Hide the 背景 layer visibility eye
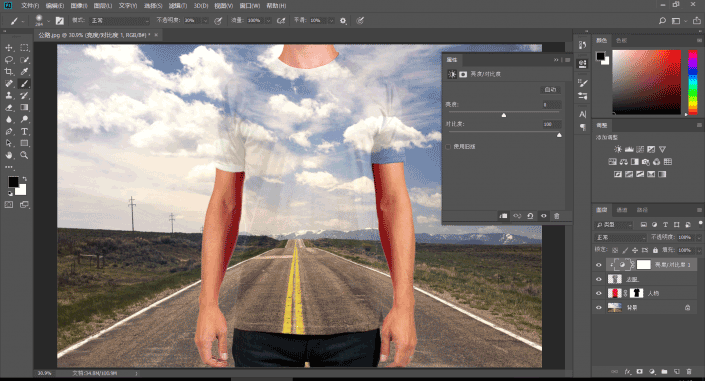This screenshot has height=381, width=705. (598, 308)
